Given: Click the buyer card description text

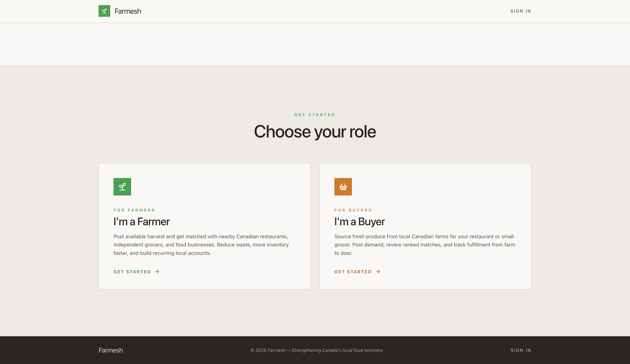Looking at the screenshot, I should coord(425,245).
